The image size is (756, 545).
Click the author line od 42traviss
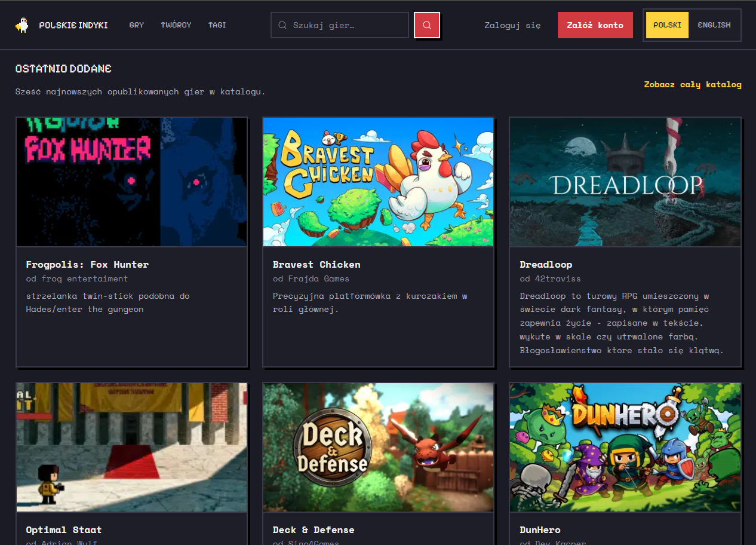click(x=550, y=278)
